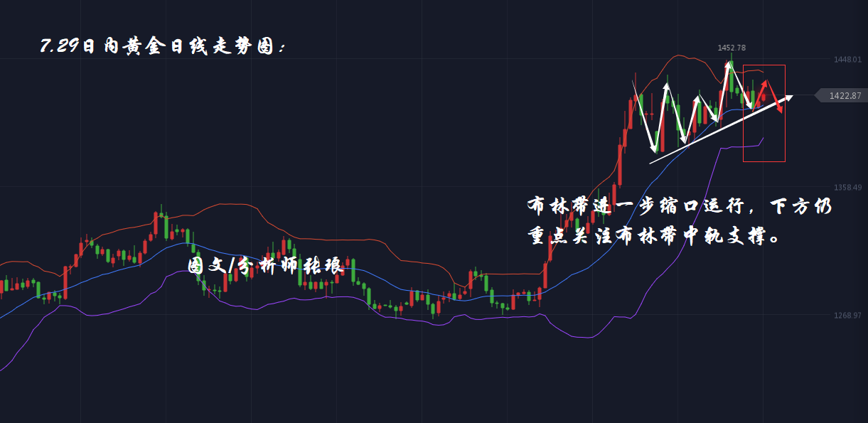Click the chart title starting with 7.29
Screen dimensions: 868x423
(164, 47)
